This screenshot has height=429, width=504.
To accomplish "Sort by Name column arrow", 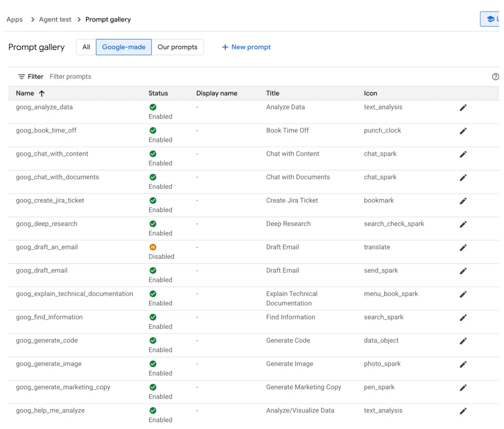I will (42, 93).
